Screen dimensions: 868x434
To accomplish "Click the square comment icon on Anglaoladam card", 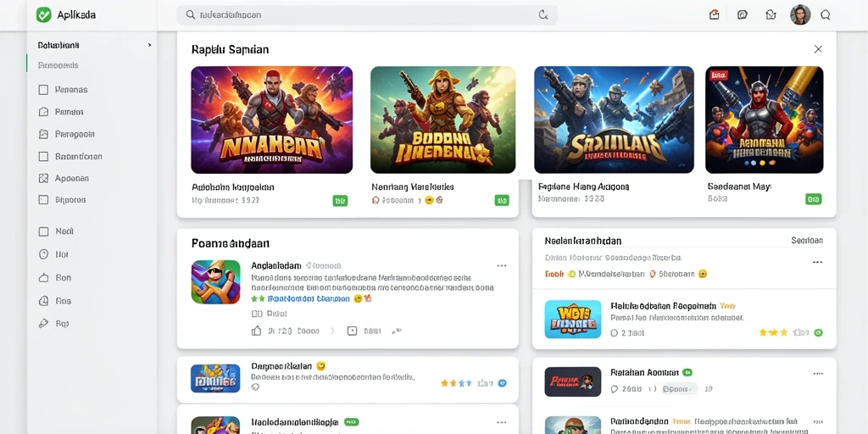I will tap(352, 331).
